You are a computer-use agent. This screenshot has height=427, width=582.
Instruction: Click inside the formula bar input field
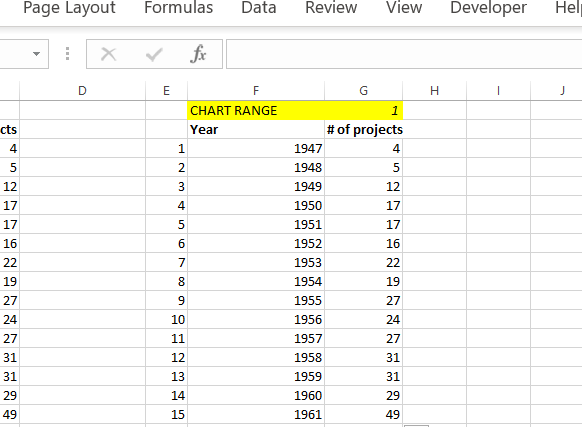[404, 54]
